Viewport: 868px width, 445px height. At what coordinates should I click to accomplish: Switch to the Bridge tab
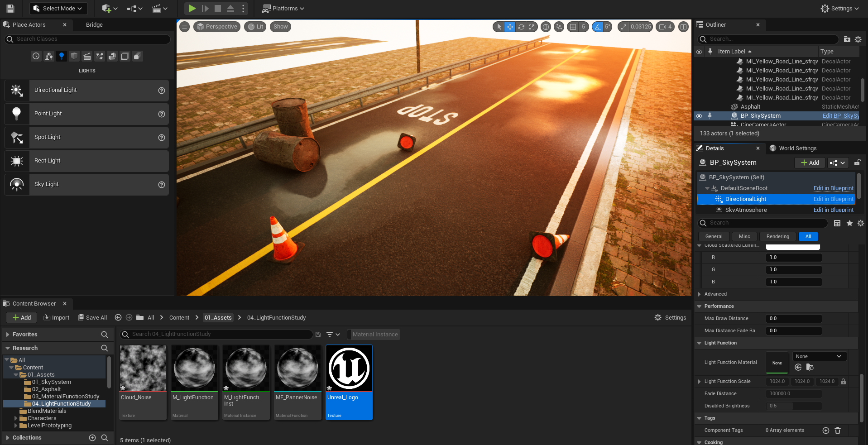tap(94, 25)
